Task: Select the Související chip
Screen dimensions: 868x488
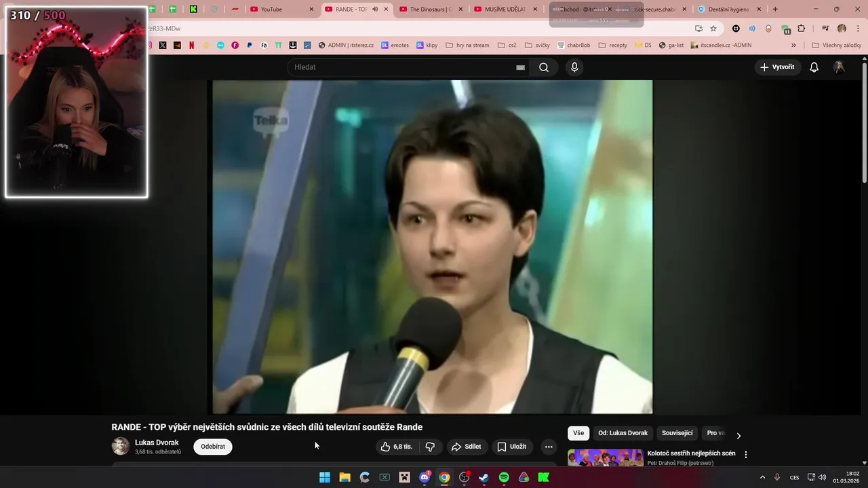Action: [677, 433]
